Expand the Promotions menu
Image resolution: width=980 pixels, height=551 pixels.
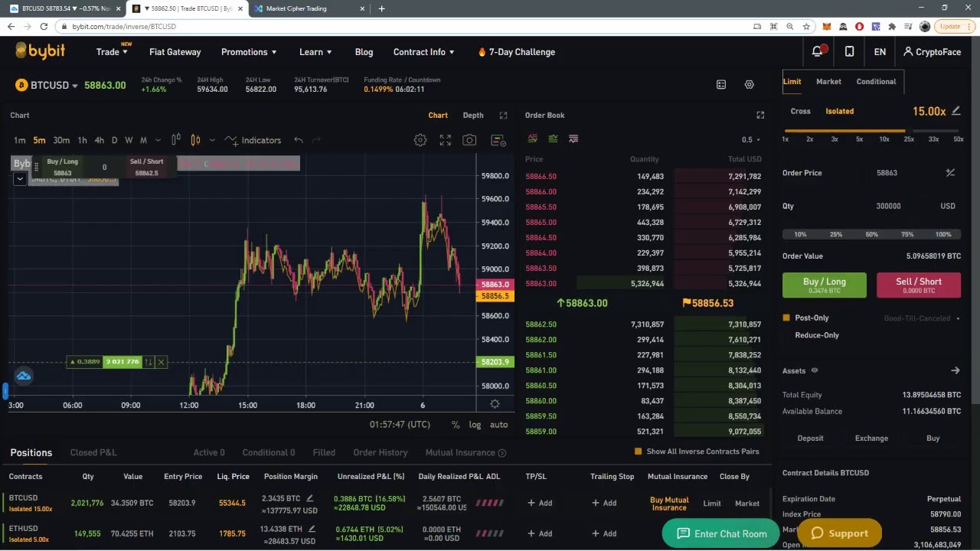249,52
